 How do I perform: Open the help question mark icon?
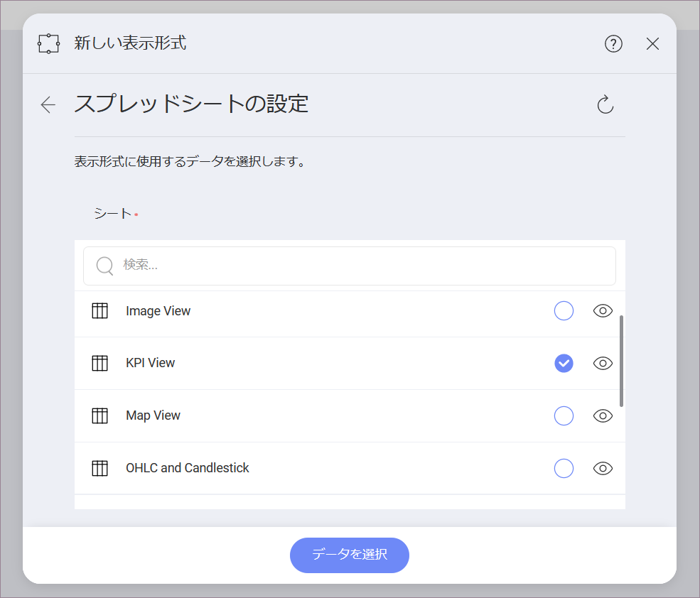coord(613,44)
